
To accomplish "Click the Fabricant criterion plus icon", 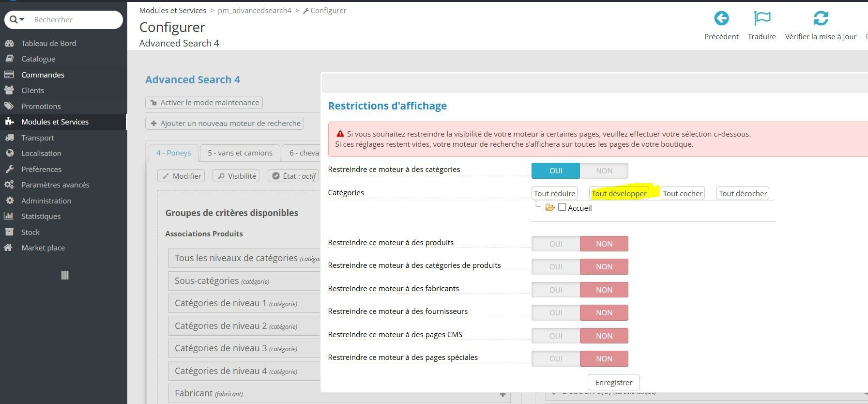I will [x=503, y=394].
